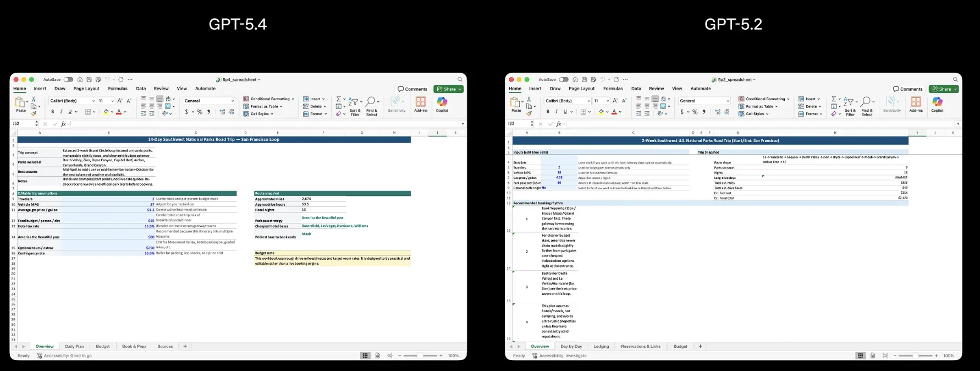The height and width of the screenshot is (371, 980).
Task: Apply Bold in 5p4_spreadsheet ribbon
Action: (53, 112)
